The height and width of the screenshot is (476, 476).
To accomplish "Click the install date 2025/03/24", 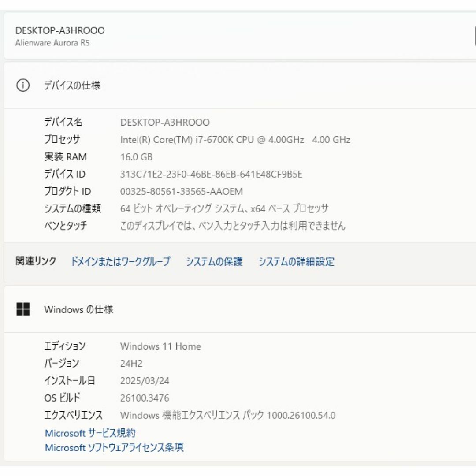I will pyautogui.click(x=145, y=381).
